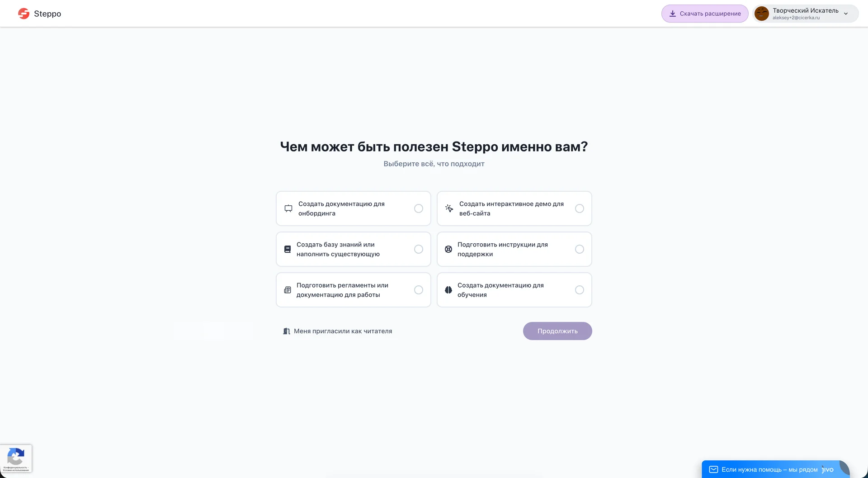
Task: Toggle the support instructions radio circle
Action: point(580,249)
